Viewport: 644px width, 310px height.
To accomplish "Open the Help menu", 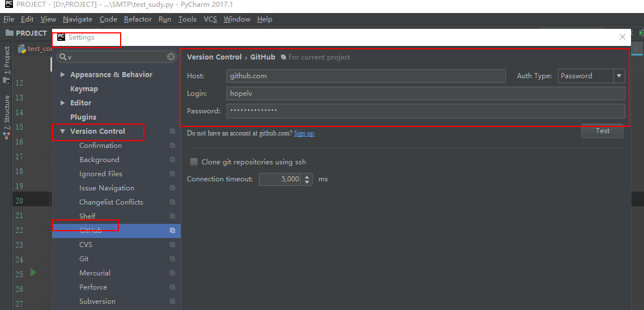I will coord(265,19).
